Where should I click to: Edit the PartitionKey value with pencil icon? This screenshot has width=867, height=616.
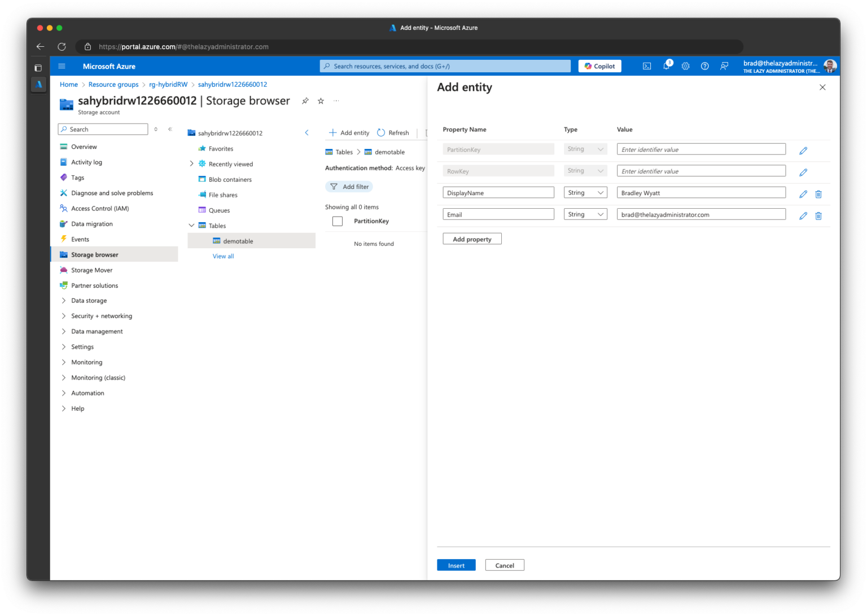(803, 151)
